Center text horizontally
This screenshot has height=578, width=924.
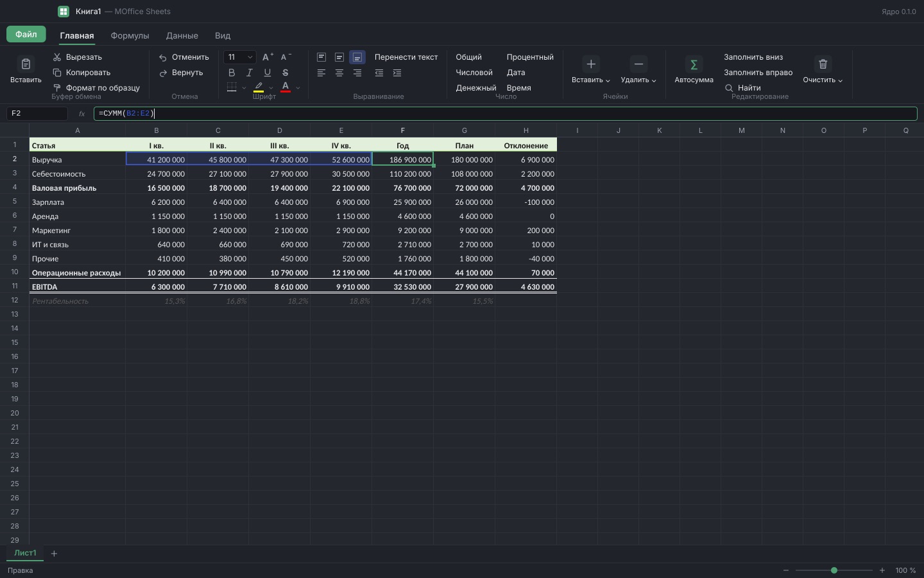tap(339, 73)
